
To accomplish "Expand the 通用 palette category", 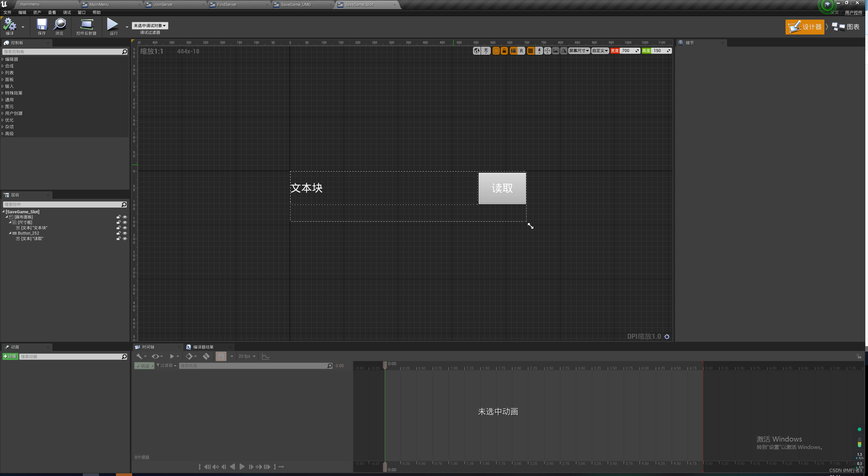I will pos(9,100).
